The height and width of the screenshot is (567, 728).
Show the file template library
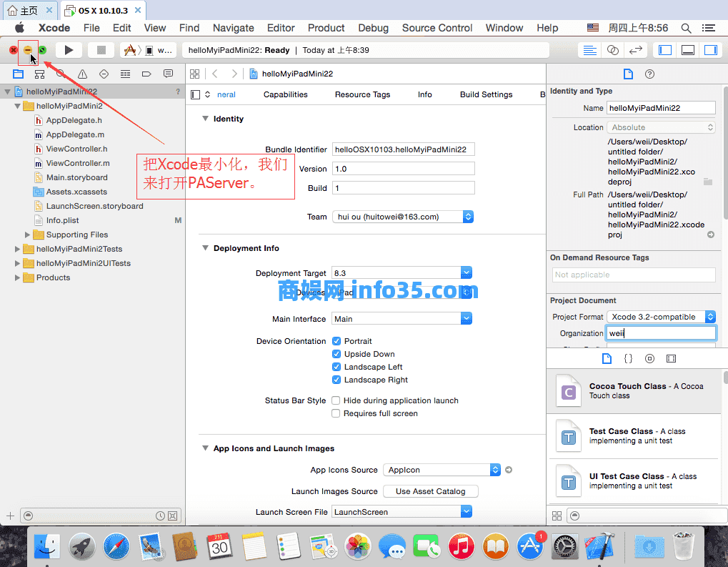[x=607, y=358]
